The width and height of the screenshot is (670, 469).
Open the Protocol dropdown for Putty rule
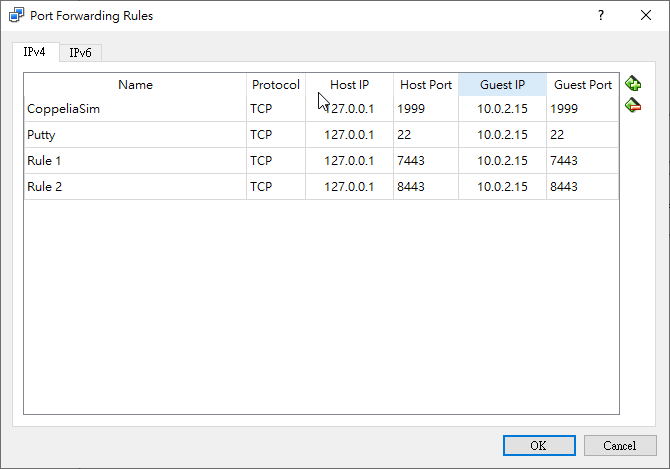tap(275, 135)
